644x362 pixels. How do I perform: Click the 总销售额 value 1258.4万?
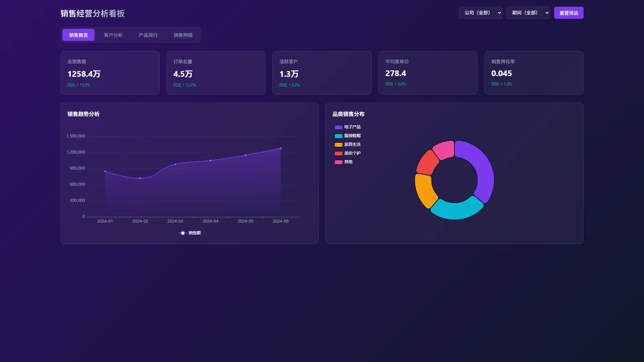84,74
